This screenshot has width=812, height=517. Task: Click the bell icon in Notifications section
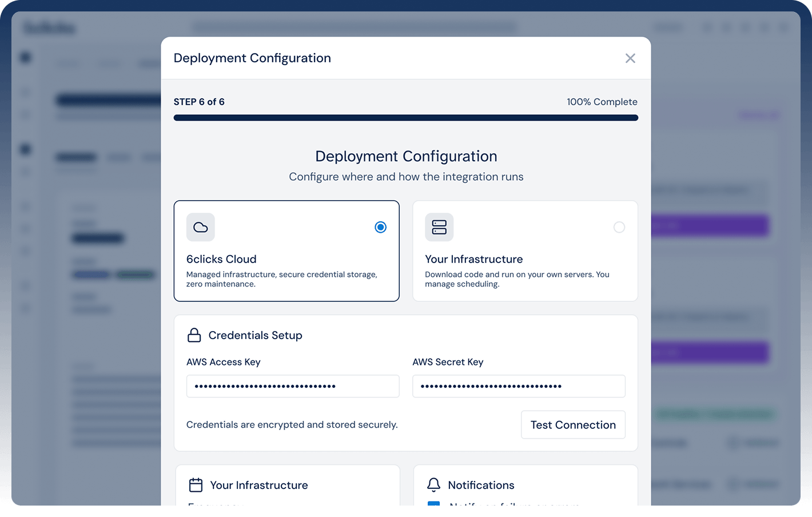433,484
